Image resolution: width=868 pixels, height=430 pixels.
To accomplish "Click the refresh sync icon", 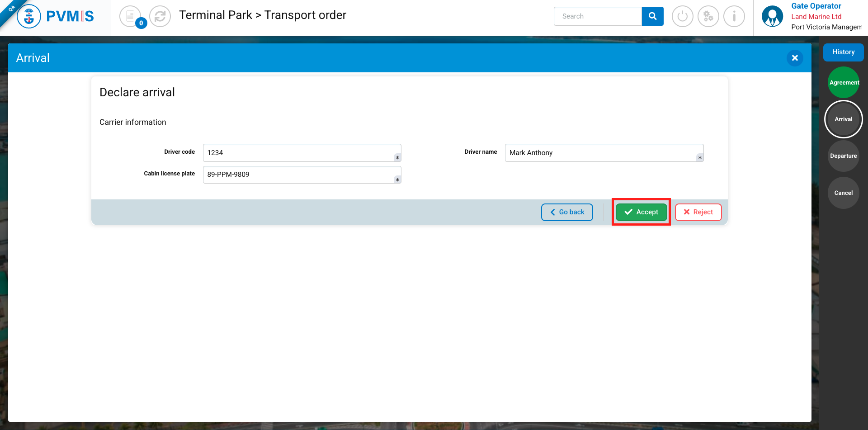I will [x=160, y=17].
